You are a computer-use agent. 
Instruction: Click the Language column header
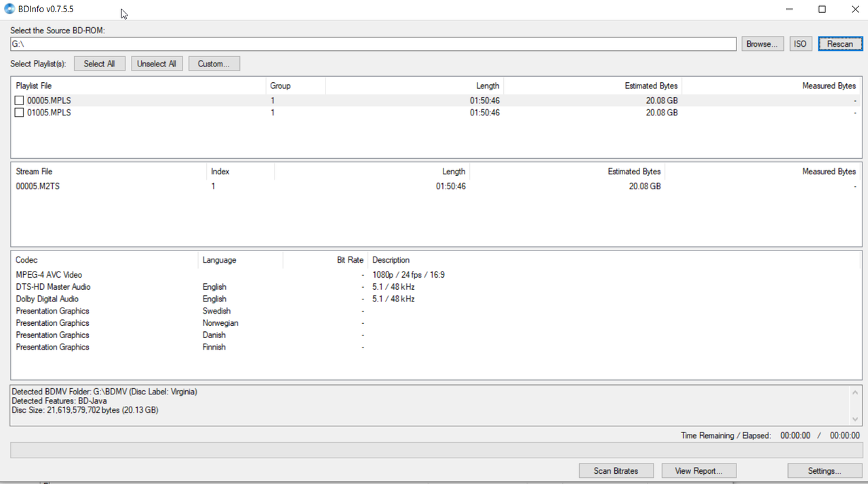click(x=241, y=260)
